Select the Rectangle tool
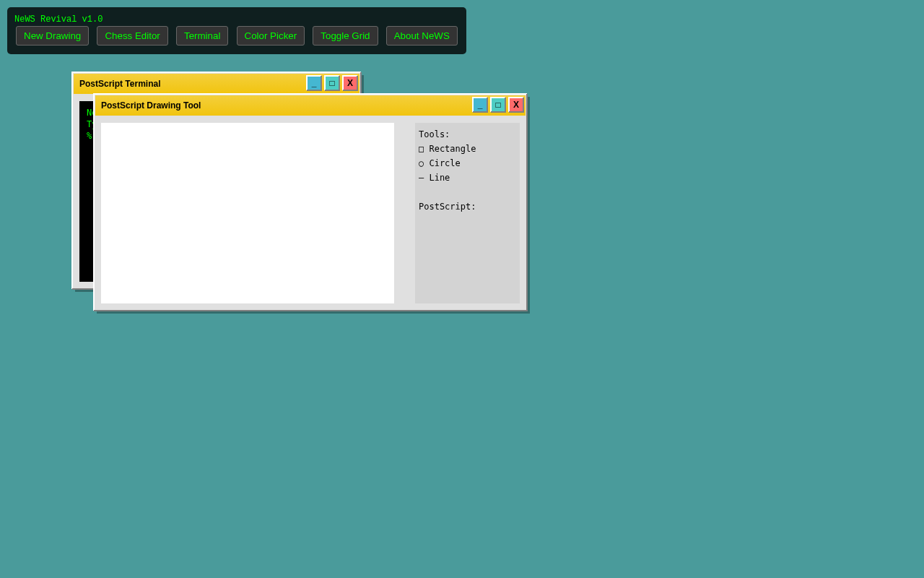924x578 pixels. point(448,149)
